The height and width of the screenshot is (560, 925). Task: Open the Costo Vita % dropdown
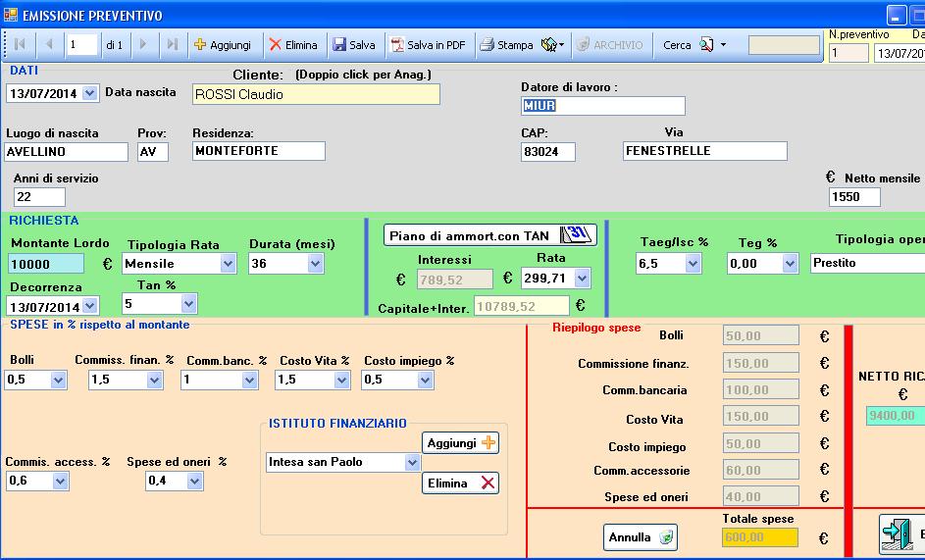coord(342,380)
